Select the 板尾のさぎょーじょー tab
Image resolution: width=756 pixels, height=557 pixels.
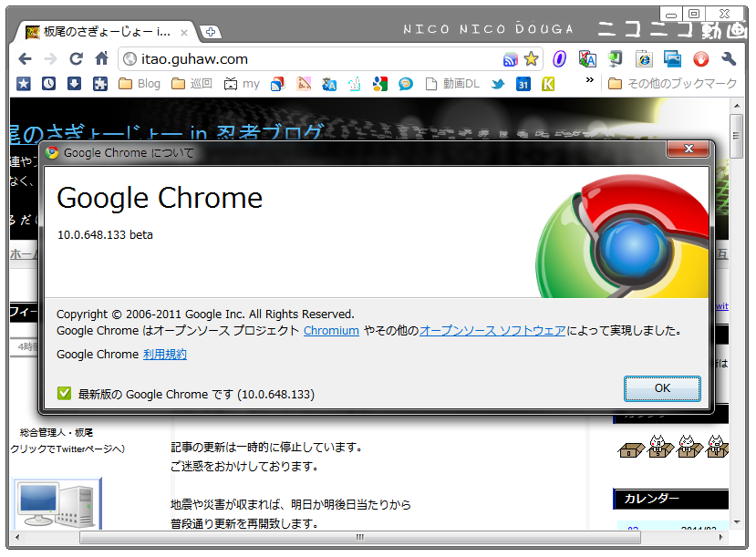[106, 32]
